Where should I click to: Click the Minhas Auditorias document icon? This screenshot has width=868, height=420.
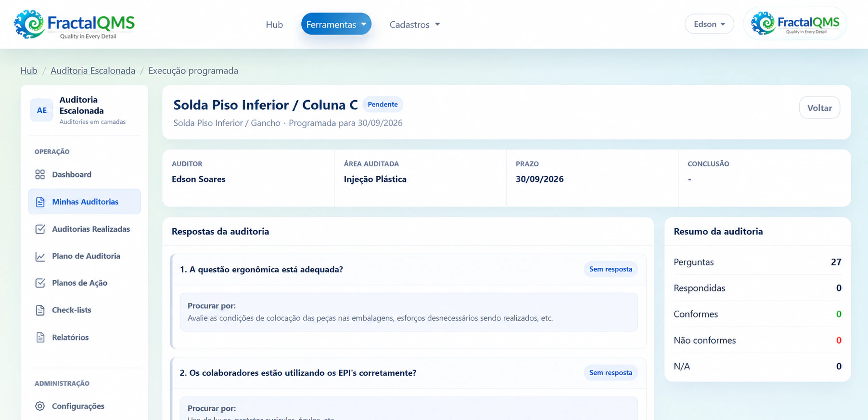click(x=40, y=202)
